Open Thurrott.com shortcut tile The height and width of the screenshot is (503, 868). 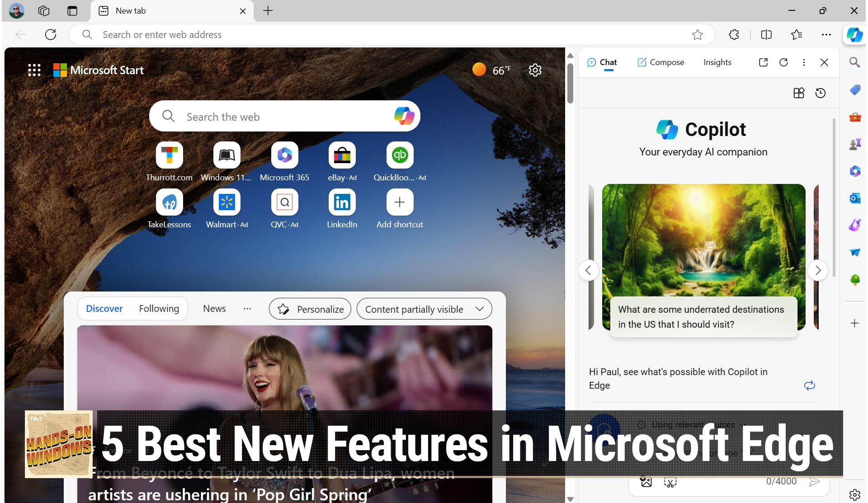pyautogui.click(x=169, y=155)
